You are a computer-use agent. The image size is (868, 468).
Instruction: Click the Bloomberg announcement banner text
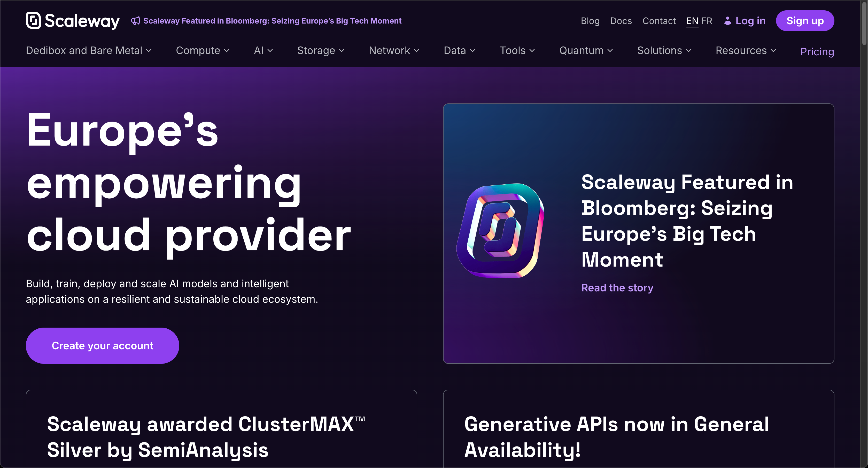[272, 21]
